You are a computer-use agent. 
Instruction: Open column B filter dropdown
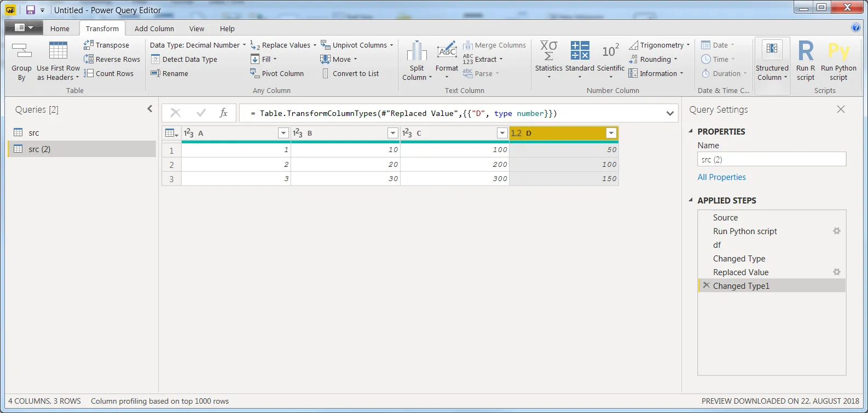tap(392, 133)
